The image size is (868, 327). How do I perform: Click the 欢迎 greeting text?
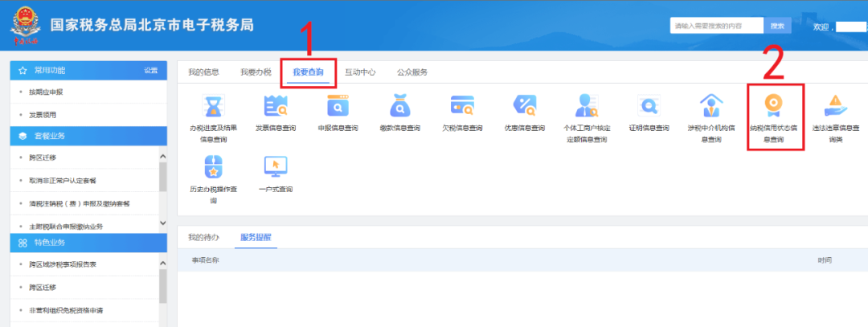point(823,27)
